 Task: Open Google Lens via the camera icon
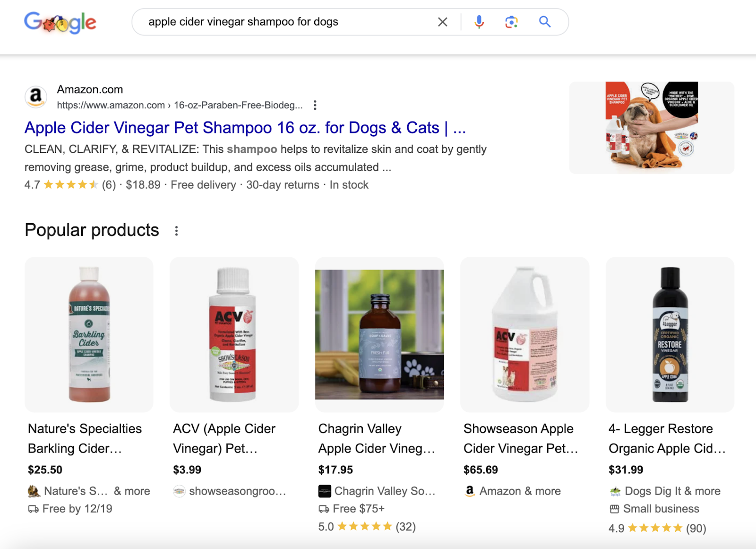511,22
